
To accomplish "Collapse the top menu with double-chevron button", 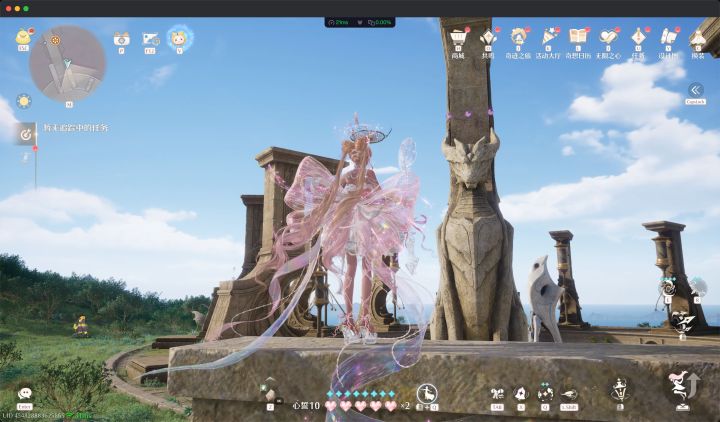I will pyautogui.click(x=695, y=90).
